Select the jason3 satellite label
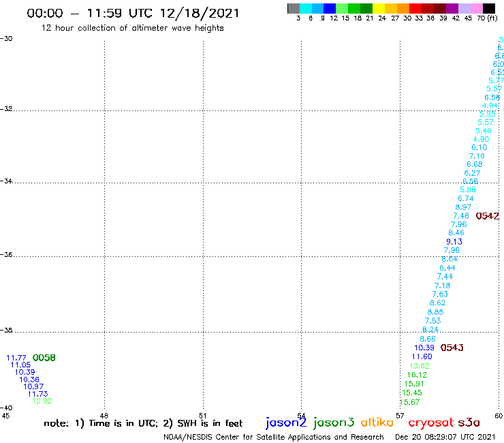 point(334,423)
